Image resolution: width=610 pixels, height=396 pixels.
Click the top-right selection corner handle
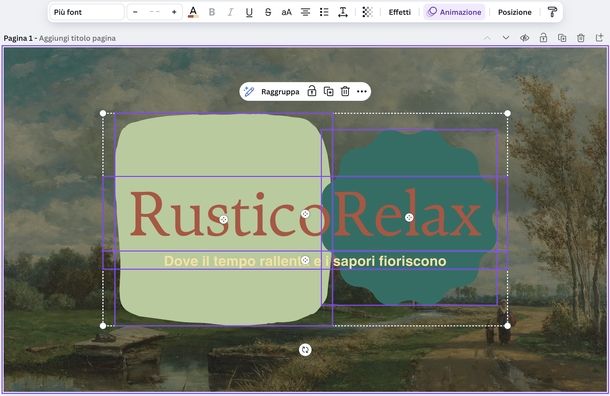(507, 113)
